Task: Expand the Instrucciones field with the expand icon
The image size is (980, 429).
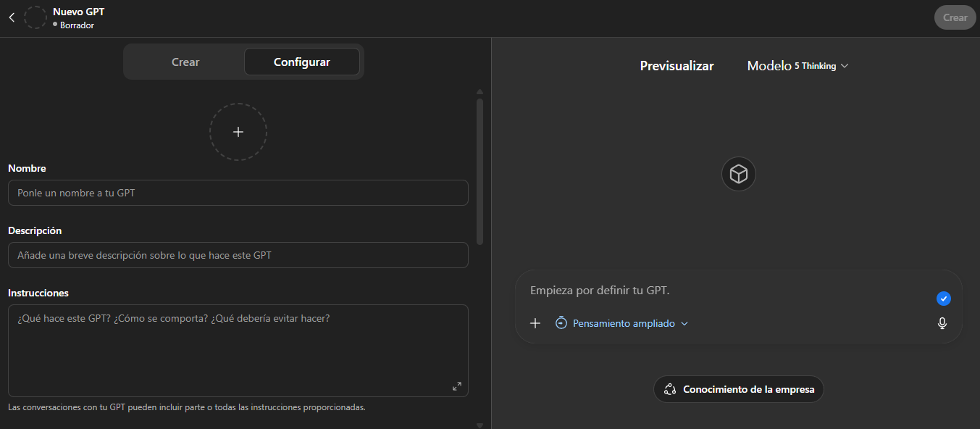Action: click(456, 386)
